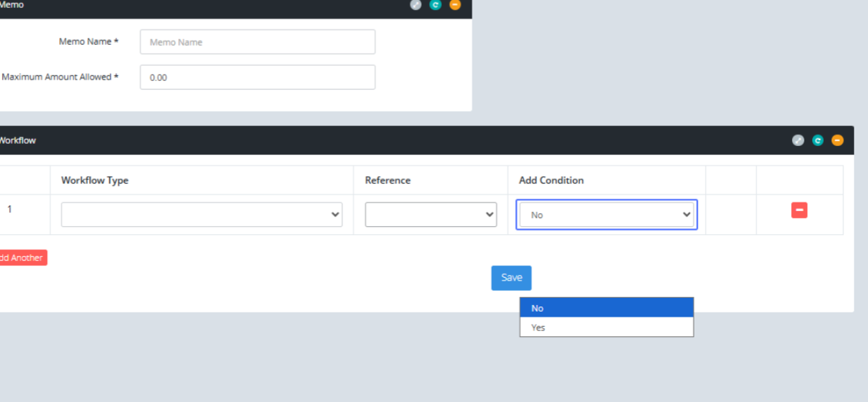Click the Reference column header
868x402 pixels.
point(388,180)
